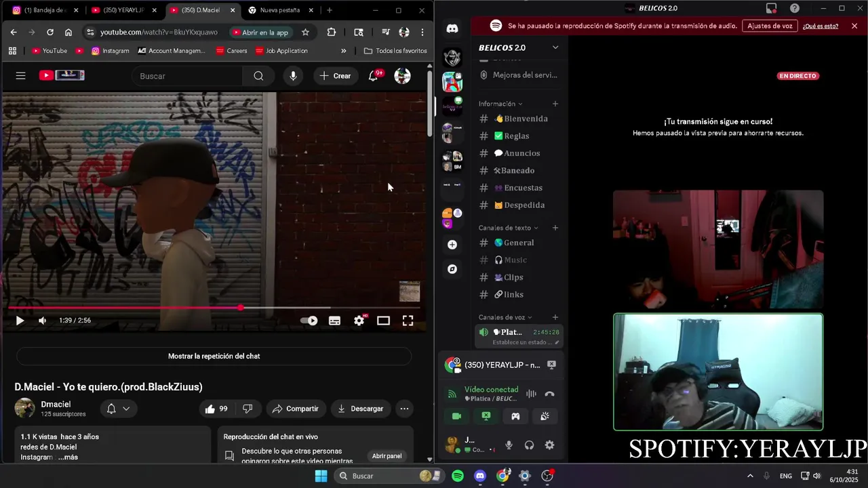The image size is (868, 488).
Task: Switch to the YERAYLJP browser tab
Action: [123, 10]
